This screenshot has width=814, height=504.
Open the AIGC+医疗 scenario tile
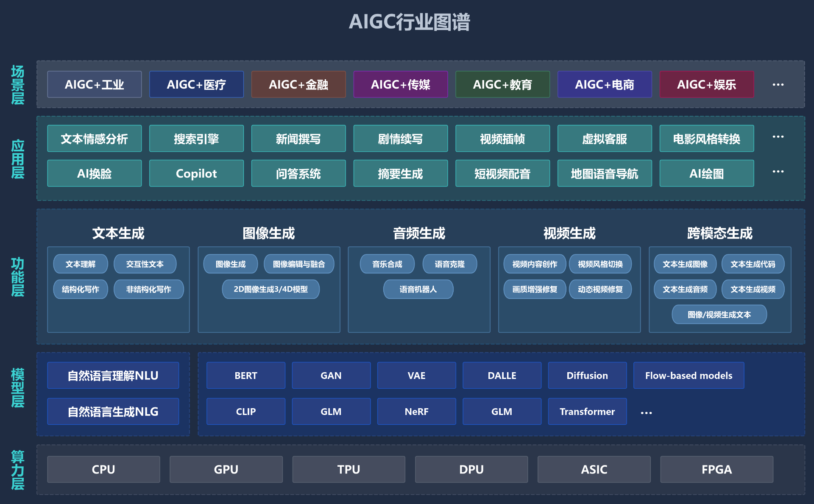[196, 84]
